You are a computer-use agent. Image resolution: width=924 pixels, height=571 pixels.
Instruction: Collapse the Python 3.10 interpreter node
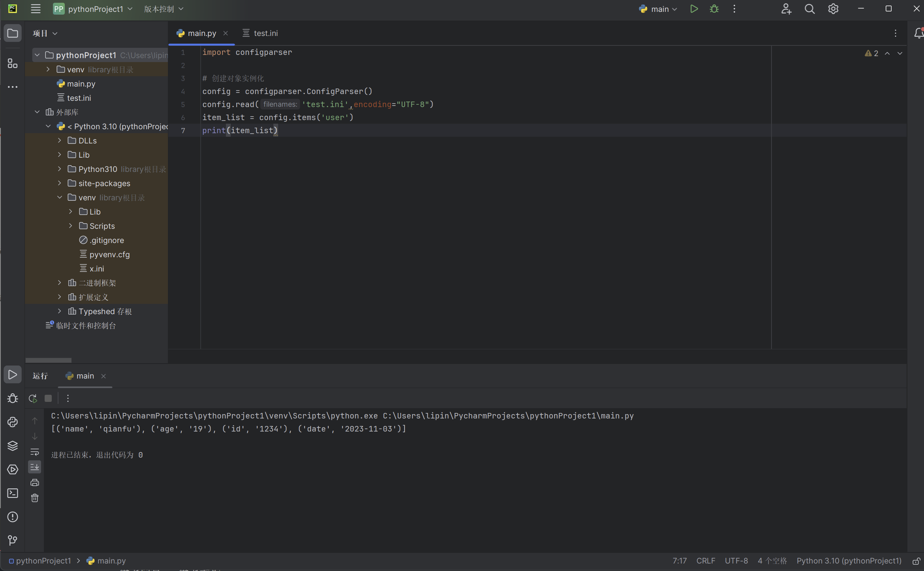pos(48,126)
